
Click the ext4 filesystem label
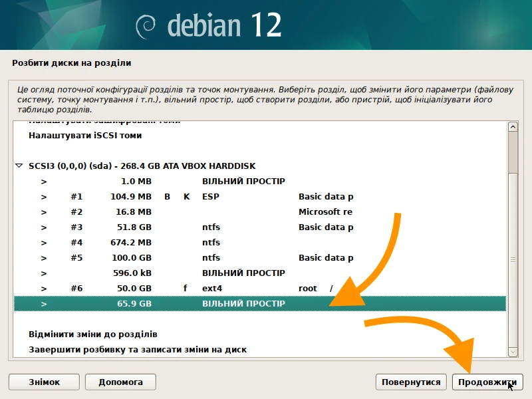[x=212, y=289]
